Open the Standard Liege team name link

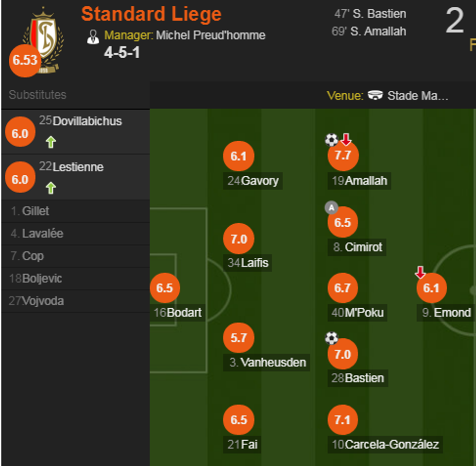point(151,15)
